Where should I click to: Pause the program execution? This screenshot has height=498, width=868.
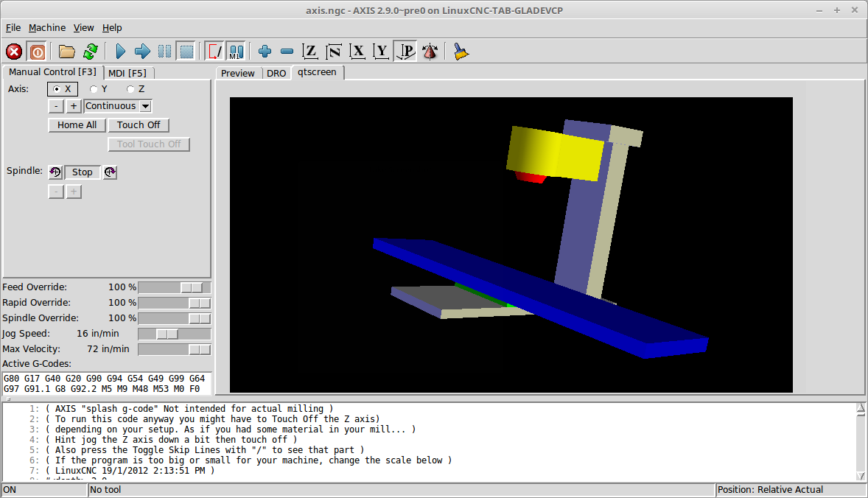[x=165, y=52]
